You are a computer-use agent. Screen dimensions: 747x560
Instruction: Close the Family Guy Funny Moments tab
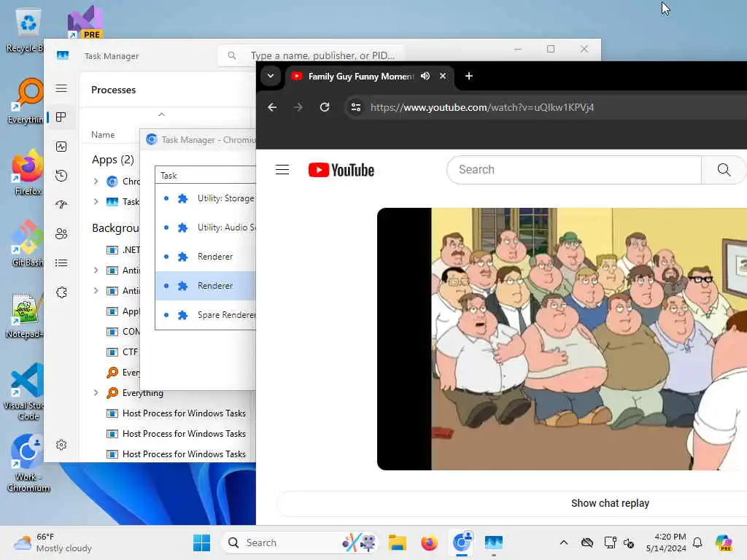[443, 76]
